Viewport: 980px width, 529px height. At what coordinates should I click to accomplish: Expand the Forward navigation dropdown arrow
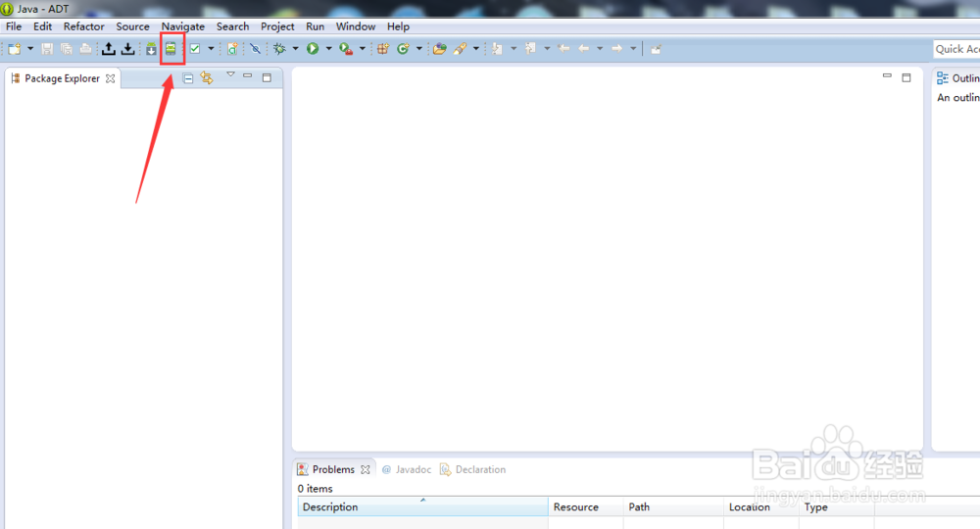(x=633, y=49)
